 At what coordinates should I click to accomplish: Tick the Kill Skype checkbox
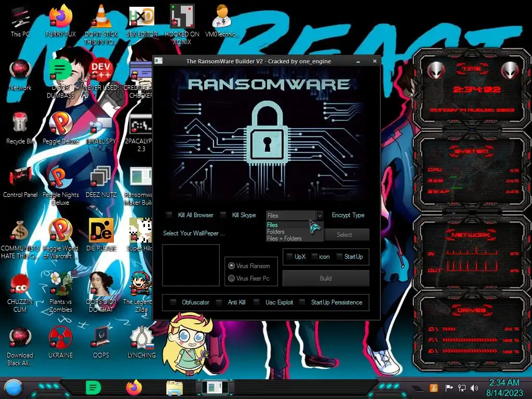(x=223, y=215)
